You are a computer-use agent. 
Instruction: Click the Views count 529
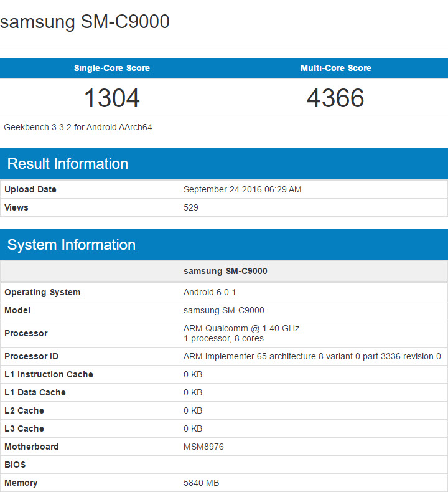click(191, 207)
